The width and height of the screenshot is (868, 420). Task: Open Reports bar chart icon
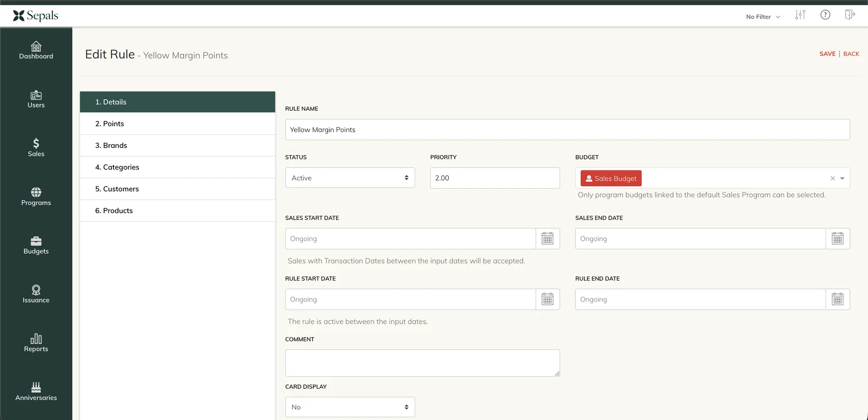pyautogui.click(x=36, y=339)
